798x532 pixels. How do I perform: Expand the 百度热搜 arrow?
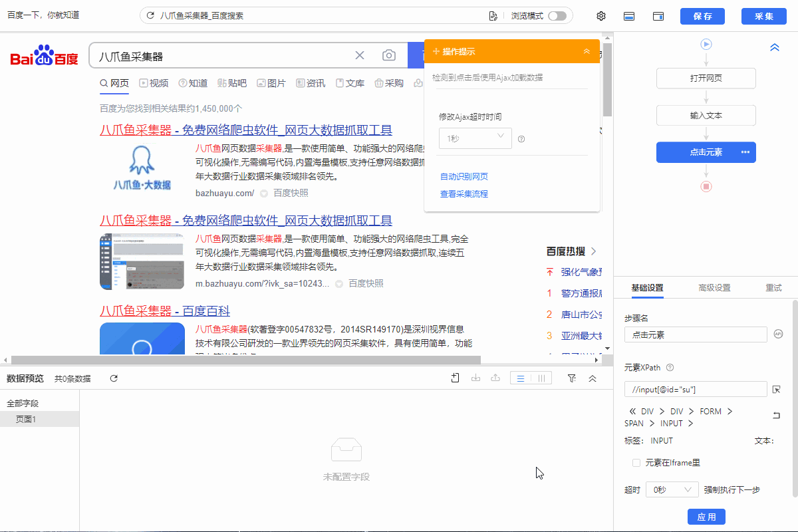(593, 251)
